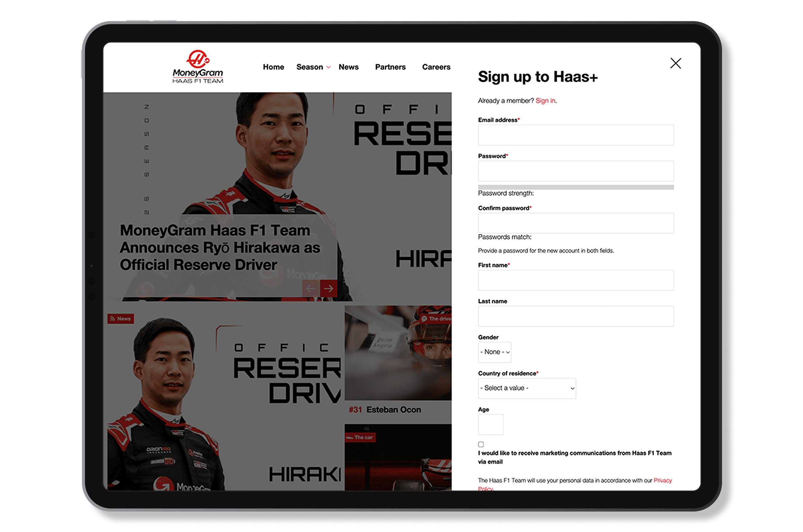This screenshot has width=803, height=532.
Task: Focus the Confirm password field
Action: (x=576, y=223)
